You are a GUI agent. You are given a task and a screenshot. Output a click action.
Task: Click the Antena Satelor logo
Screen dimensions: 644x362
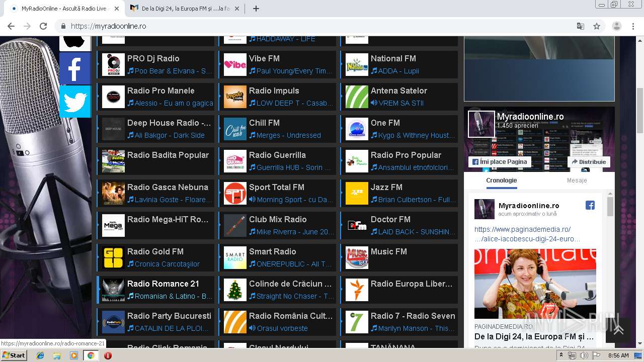[357, 97]
